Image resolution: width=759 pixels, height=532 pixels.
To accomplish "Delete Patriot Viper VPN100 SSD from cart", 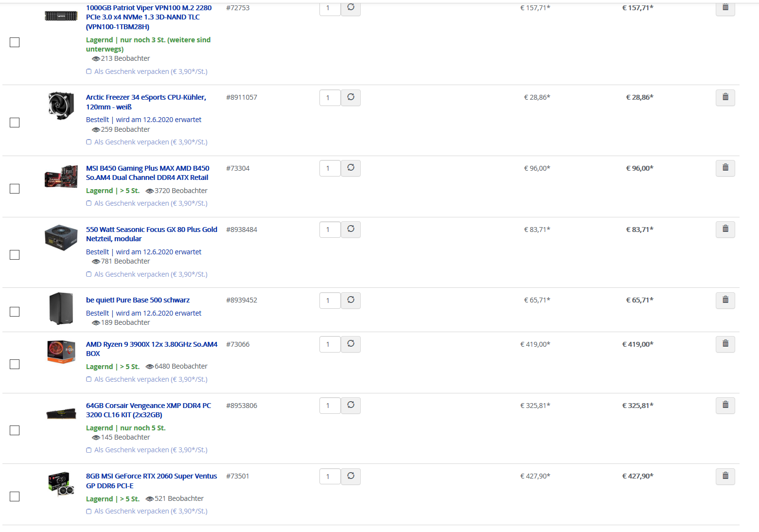I will 725,8.
